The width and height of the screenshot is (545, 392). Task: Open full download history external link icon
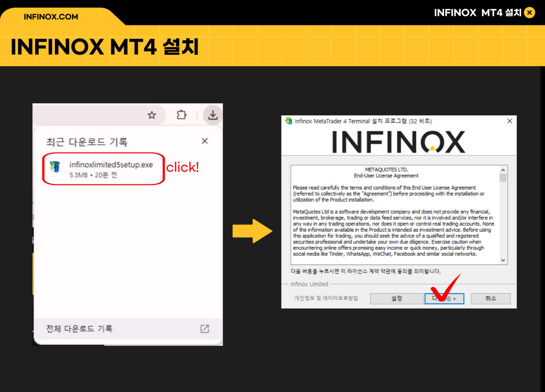click(205, 329)
